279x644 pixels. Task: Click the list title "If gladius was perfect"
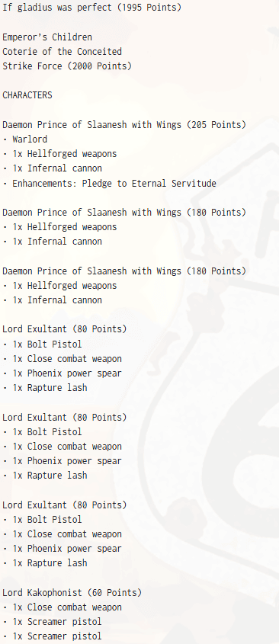[58, 8]
